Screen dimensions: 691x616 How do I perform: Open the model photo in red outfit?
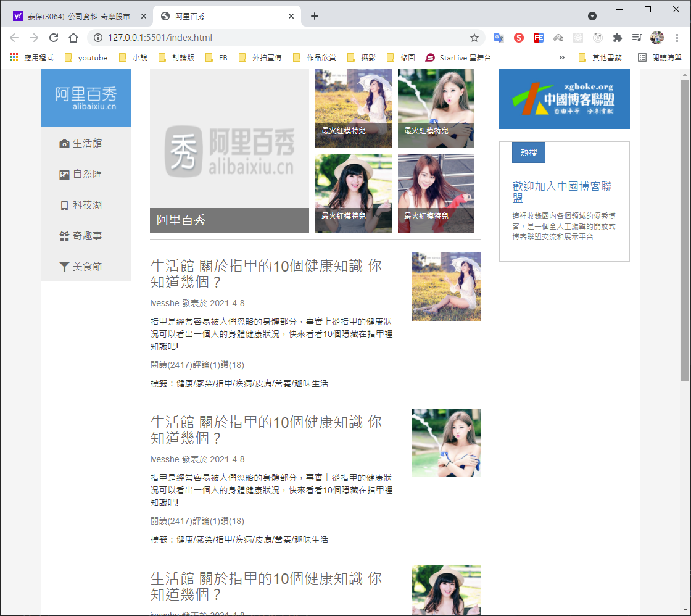436,194
